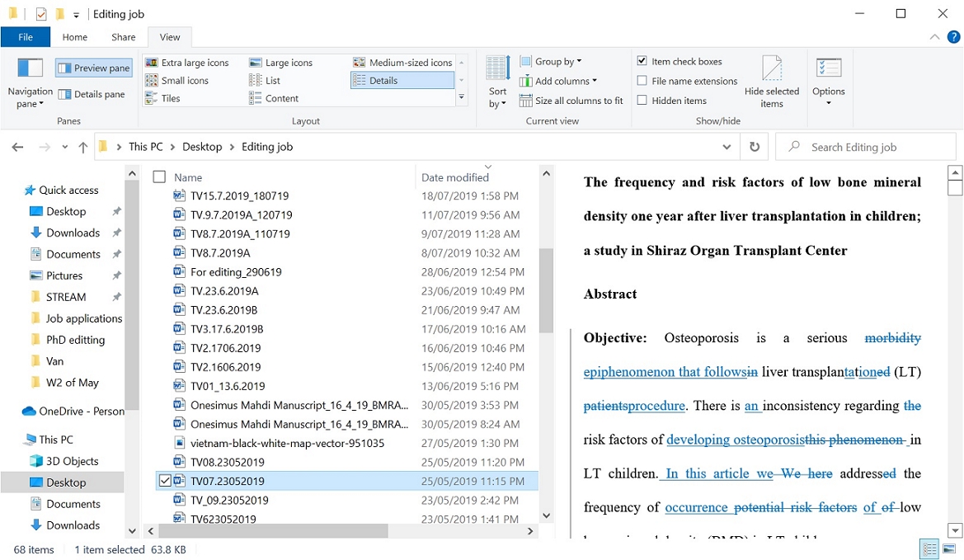This screenshot has height=560, width=964.
Task: Refresh the Editing job folder
Action: [x=755, y=147]
